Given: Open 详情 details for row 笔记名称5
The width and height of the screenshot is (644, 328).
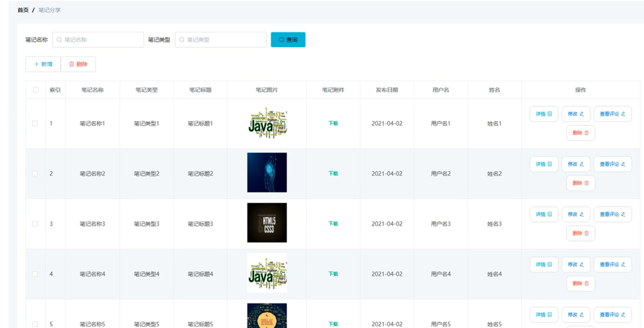Looking at the screenshot, I should 544,315.
